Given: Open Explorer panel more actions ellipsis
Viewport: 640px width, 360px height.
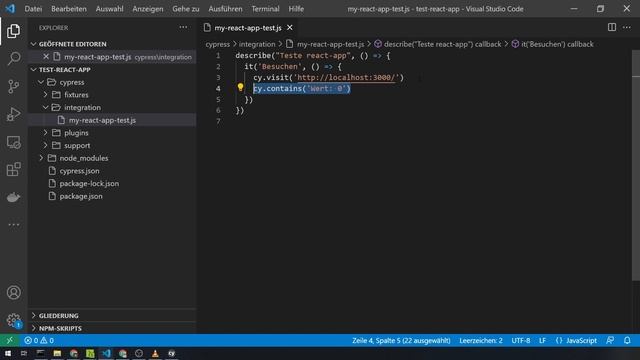Looking at the screenshot, I should tap(183, 27).
